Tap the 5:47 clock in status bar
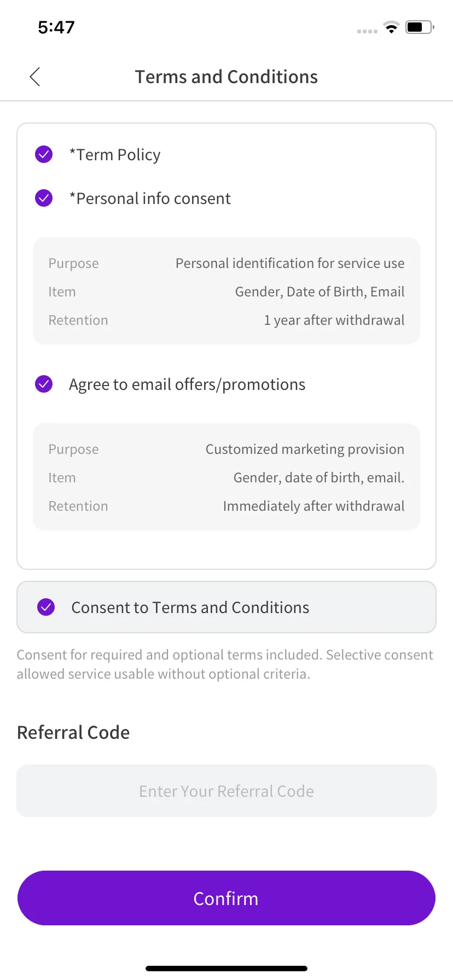453x980 pixels. click(x=56, y=27)
